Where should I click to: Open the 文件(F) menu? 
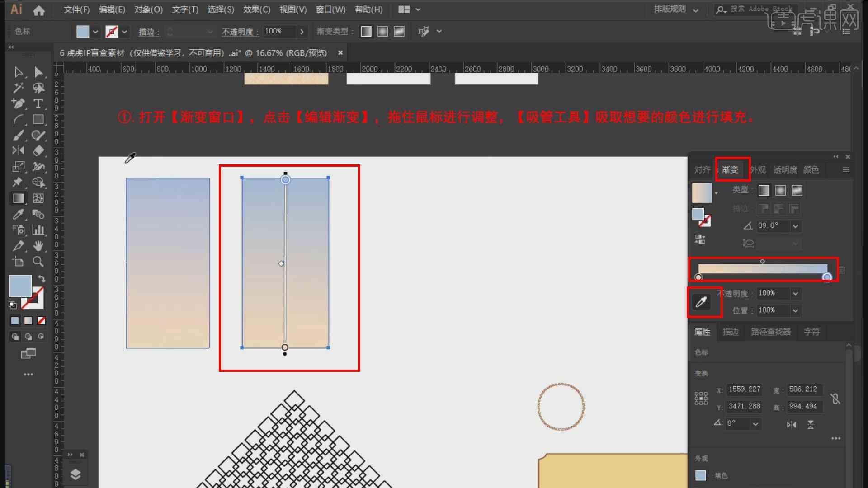click(76, 9)
